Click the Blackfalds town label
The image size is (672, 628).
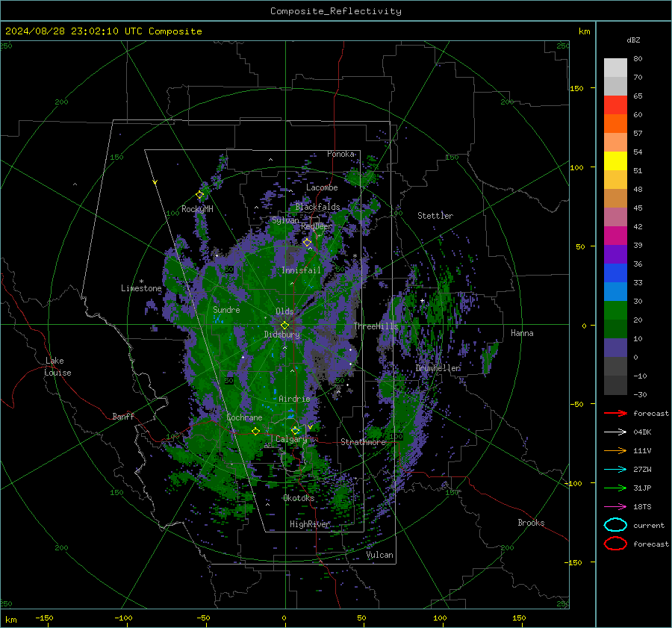click(x=317, y=207)
